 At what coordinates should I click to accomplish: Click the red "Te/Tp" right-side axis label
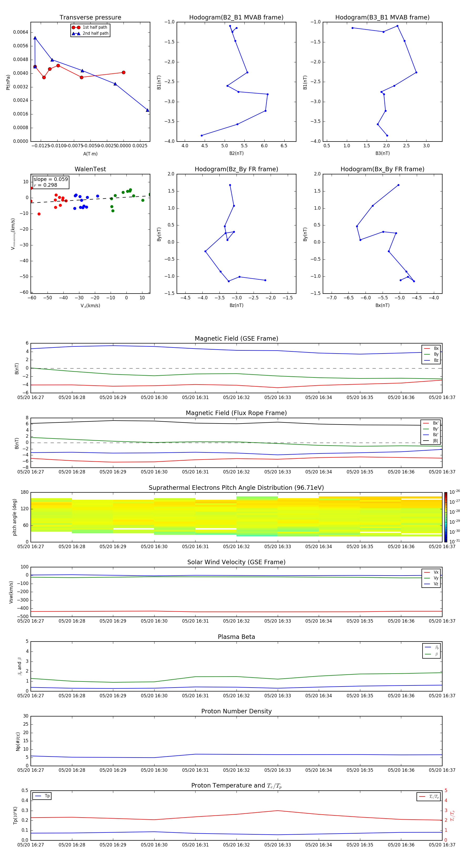pyautogui.click(x=452, y=815)
